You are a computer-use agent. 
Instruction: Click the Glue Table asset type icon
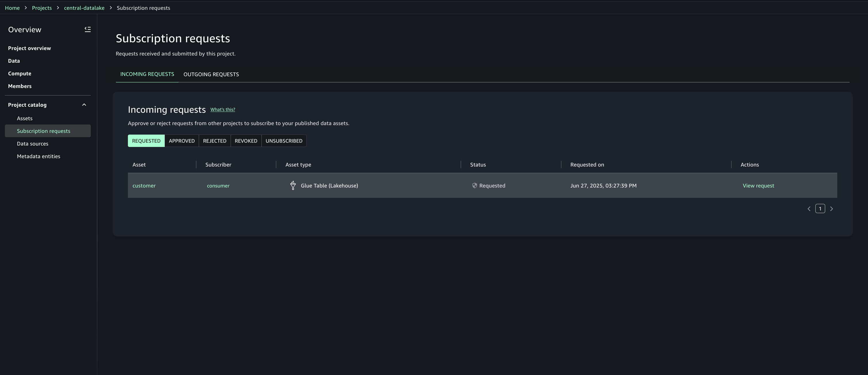(293, 185)
